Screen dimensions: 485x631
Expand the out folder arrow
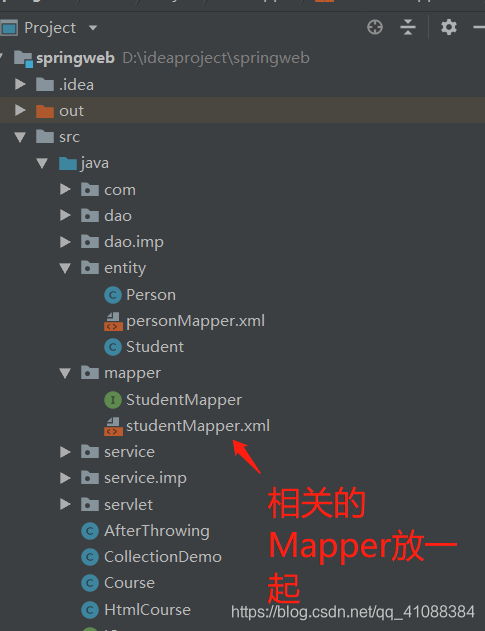click(x=20, y=111)
